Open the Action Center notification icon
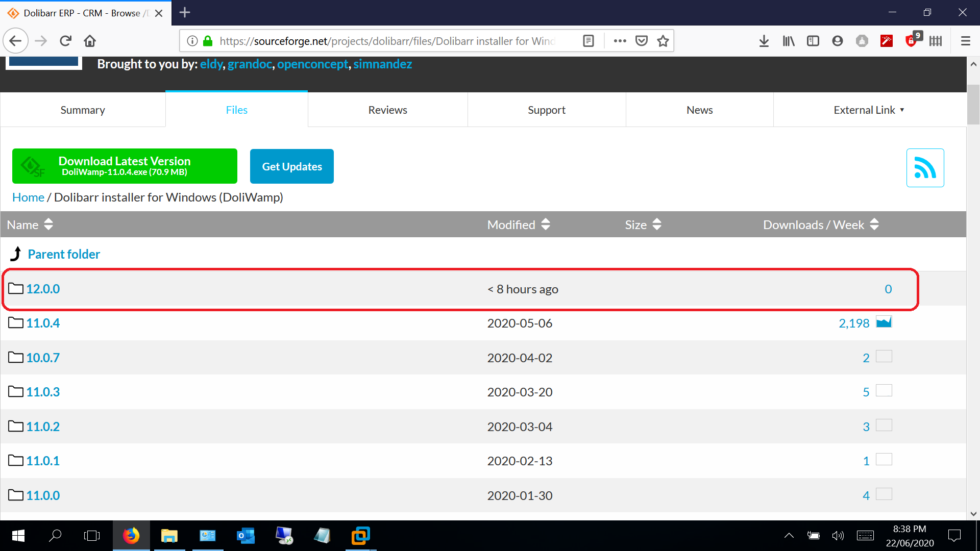 click(x=954, y=536)
